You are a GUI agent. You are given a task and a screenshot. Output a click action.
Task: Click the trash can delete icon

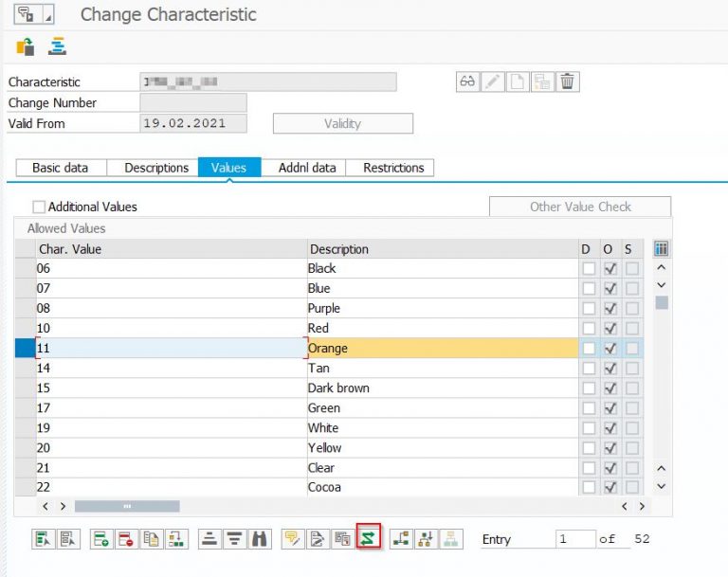click(x=567, y=81)
